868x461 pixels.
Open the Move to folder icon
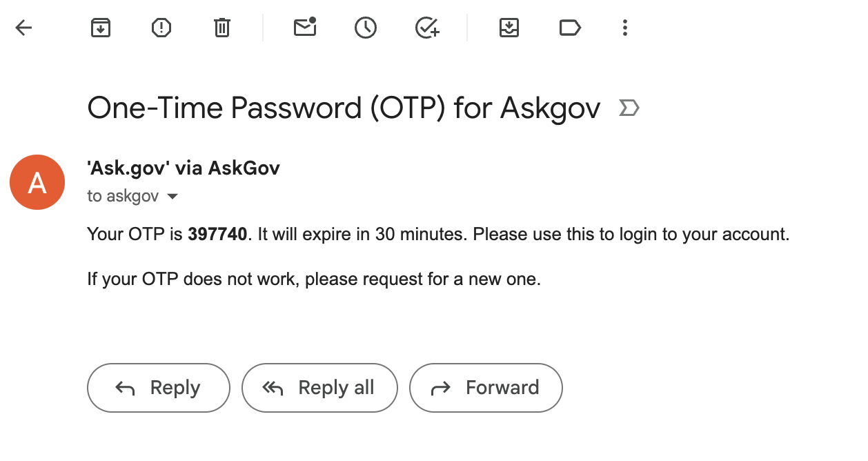click(509, 28)
